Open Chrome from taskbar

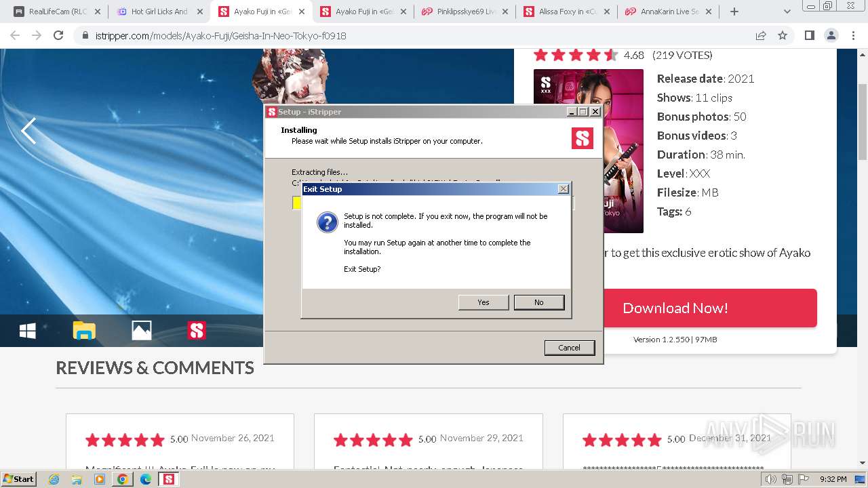(123, 479)
